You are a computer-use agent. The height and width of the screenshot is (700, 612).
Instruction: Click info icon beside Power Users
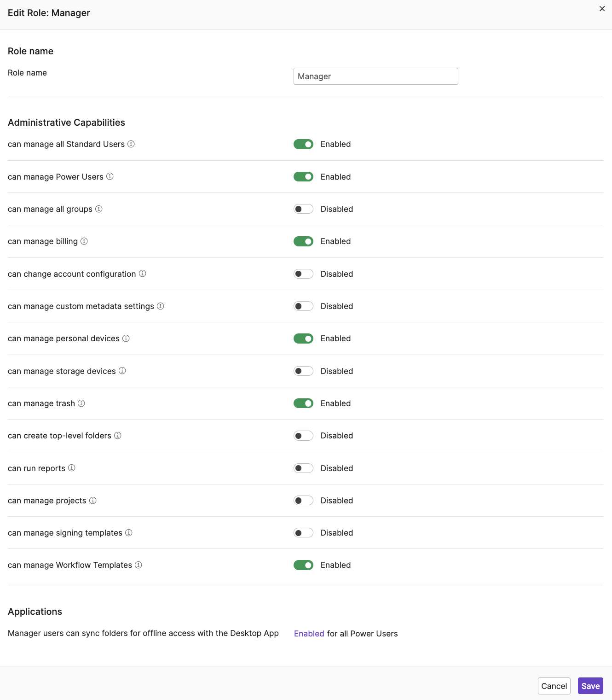(x=110, y=176)
